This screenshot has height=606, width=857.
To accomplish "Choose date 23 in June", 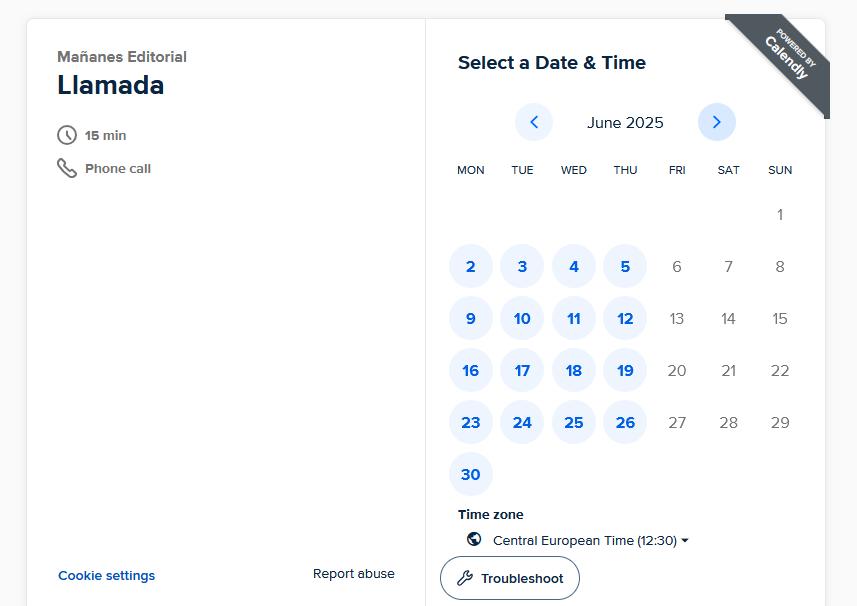I will pos(471,422).
